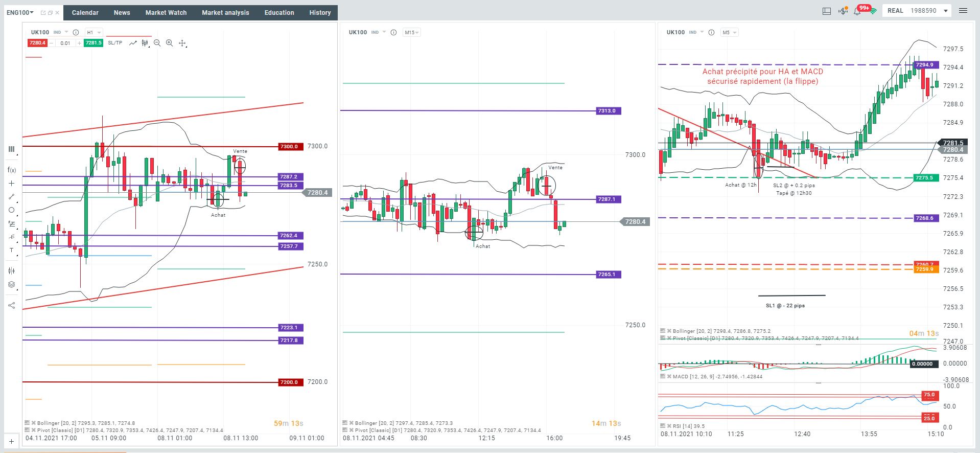Select the crosshair move tool

(182, 43)
